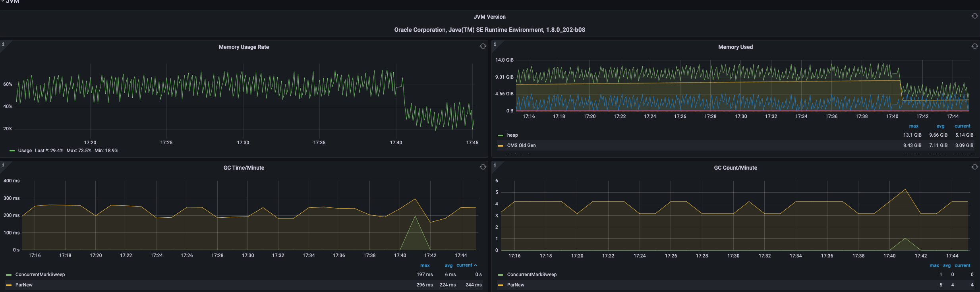The image size is (980, 292).
Task: Click the refresh icon on JVM Version panel
Action: coord(974,16)
